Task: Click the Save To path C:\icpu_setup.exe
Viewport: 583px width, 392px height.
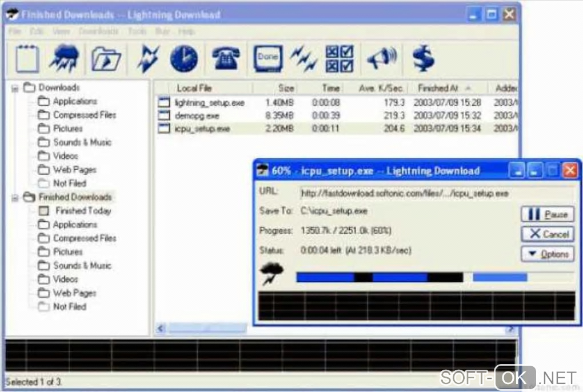Action: (x=334, y=211)
